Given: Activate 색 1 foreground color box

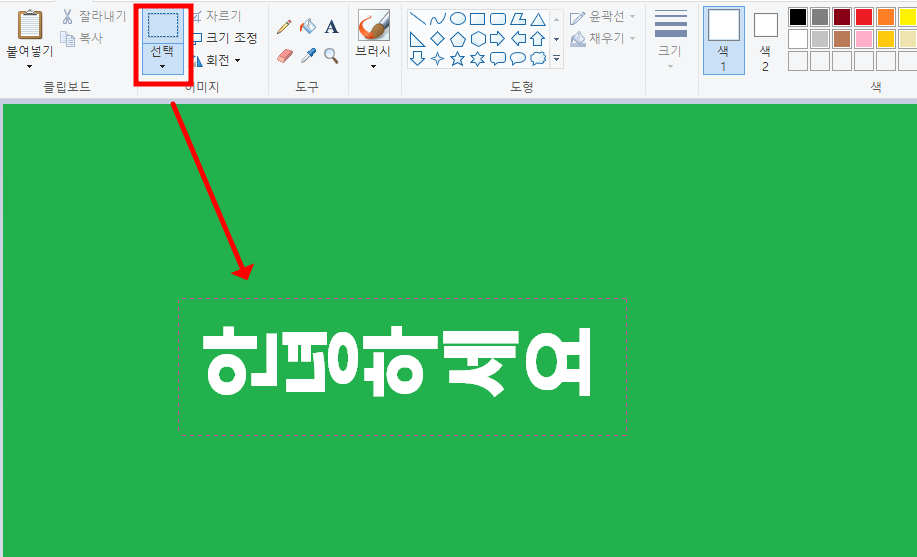Looking at the screenshot, I should click(x=723, y=40).
